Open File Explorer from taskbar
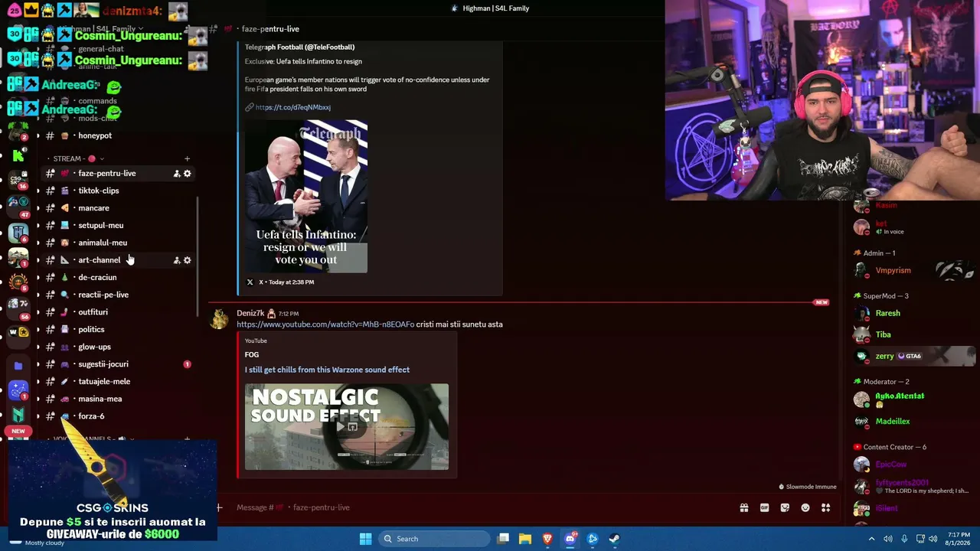 pos(525,539)
